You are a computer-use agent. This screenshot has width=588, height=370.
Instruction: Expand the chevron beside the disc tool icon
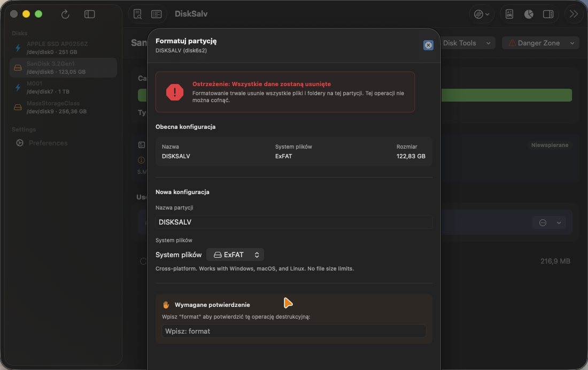(x=487, y=14)
